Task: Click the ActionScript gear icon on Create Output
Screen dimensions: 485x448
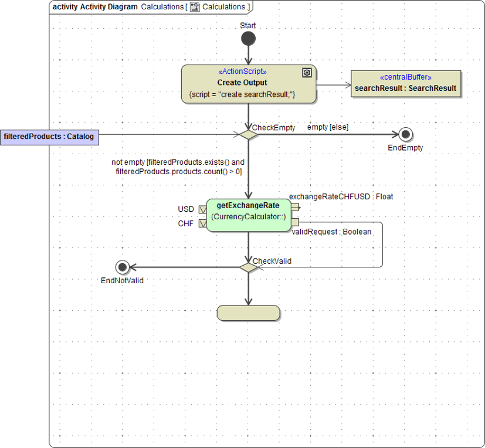Action: click(x=306, y=73)
